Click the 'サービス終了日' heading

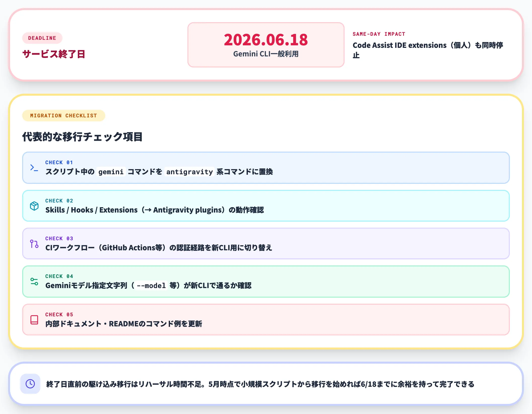pos(54,54)
